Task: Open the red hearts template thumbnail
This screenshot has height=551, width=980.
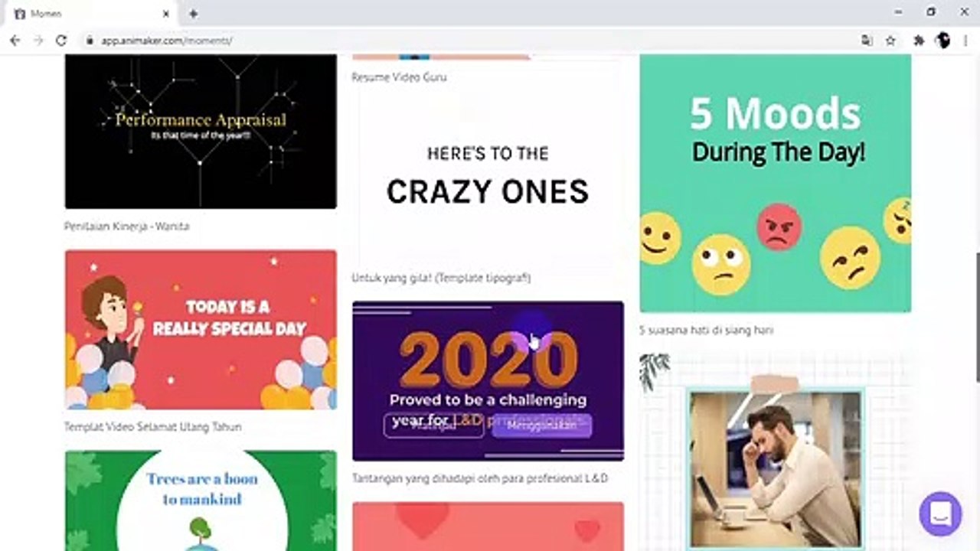Action: click(x=488, y=527)
